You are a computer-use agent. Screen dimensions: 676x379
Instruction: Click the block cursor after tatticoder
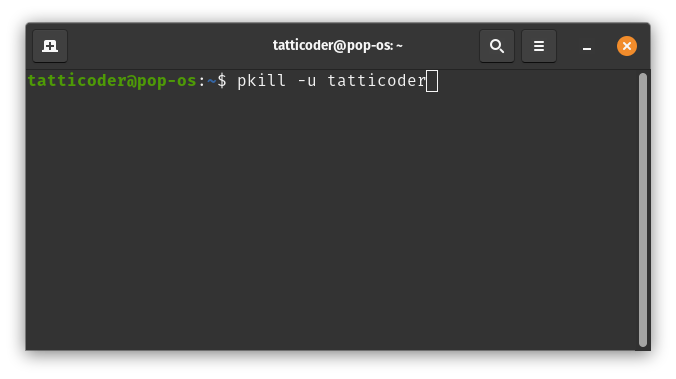coord(432,81)
